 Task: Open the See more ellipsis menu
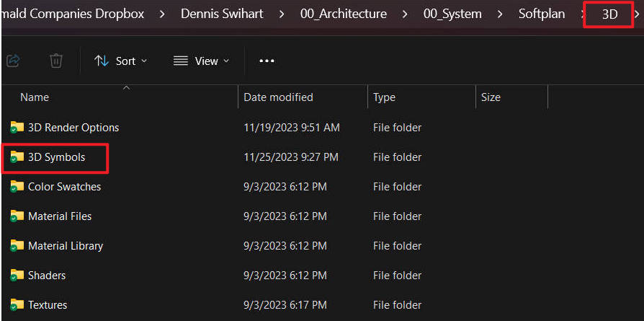point(267,61)
